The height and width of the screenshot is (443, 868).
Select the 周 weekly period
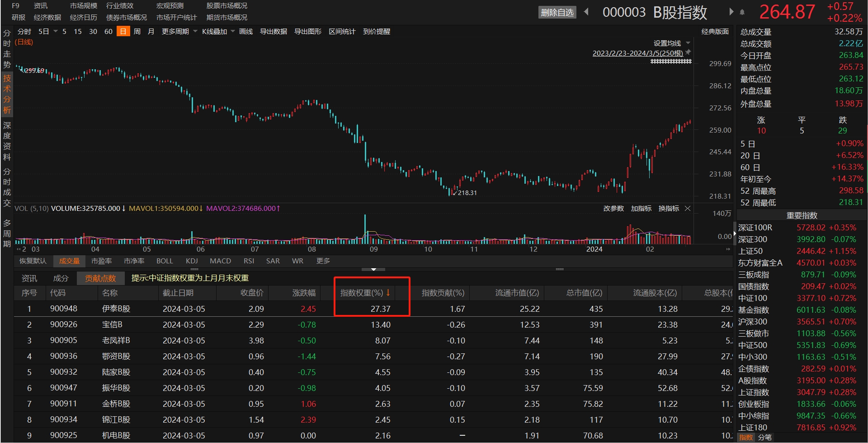137,32
